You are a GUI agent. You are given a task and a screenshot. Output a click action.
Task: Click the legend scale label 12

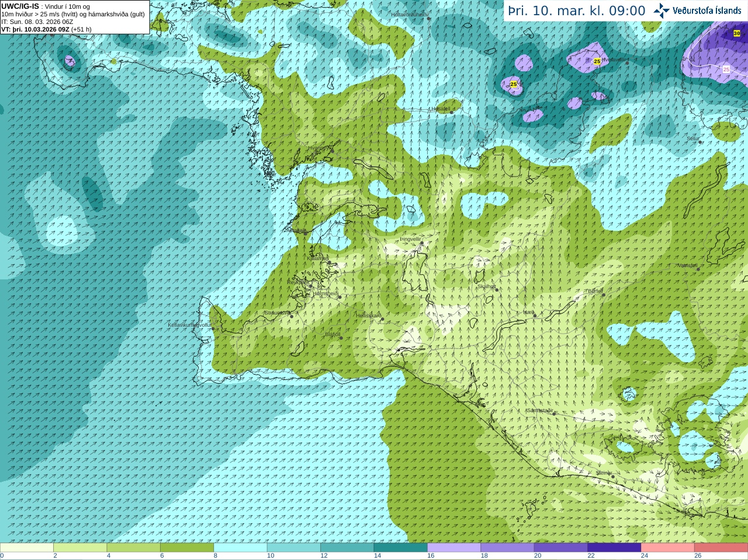pos(324,556)
